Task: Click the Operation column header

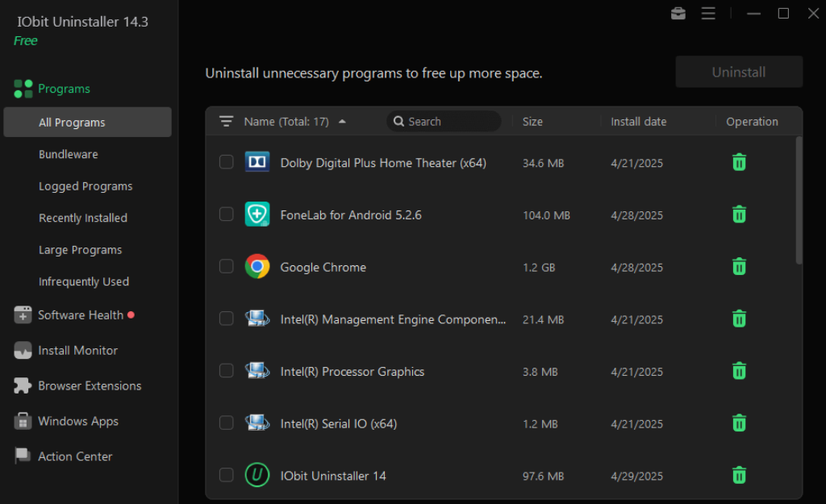Action: 752,122
